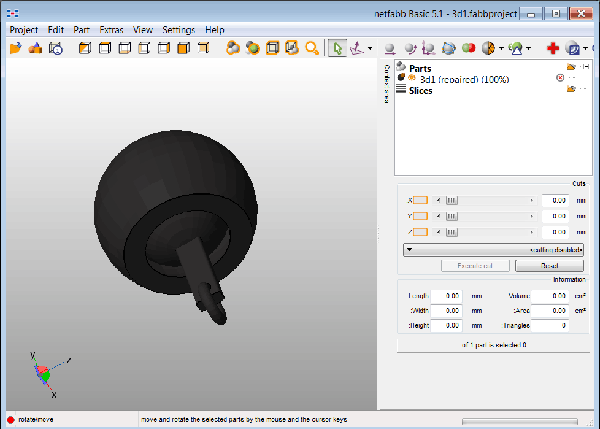Open the Project menu
This screenshot has width=600, height=429.
click(x=24, y=30)
